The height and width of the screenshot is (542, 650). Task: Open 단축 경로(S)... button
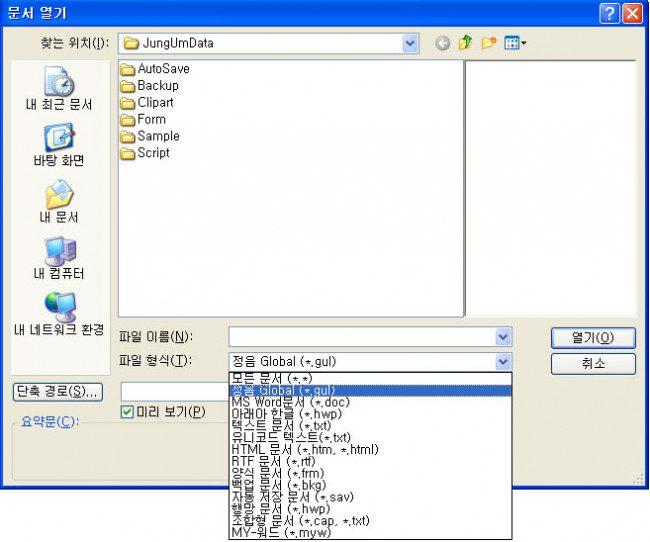[58, 391]
